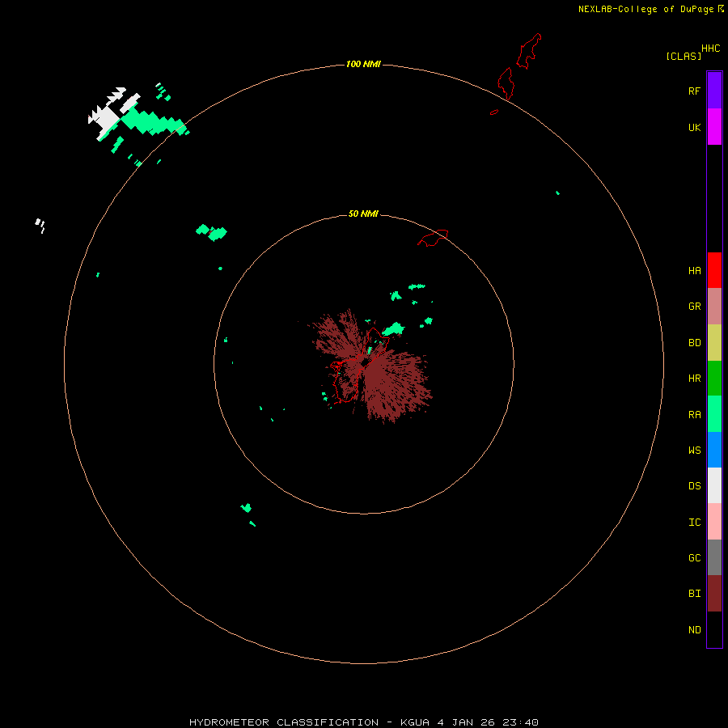Select the GR pink legend swatch
The image size is (728, 728).
(x=714, y=307)
